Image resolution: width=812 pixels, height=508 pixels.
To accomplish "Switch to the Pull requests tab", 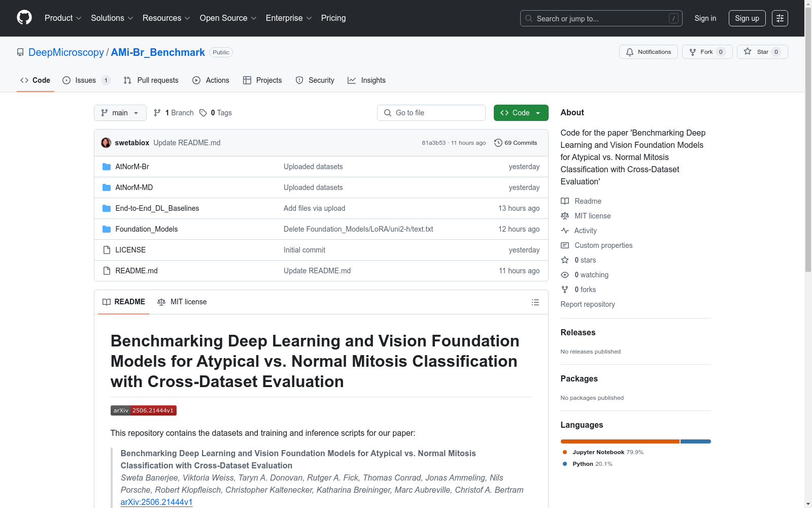I will (x=151, y=80).
